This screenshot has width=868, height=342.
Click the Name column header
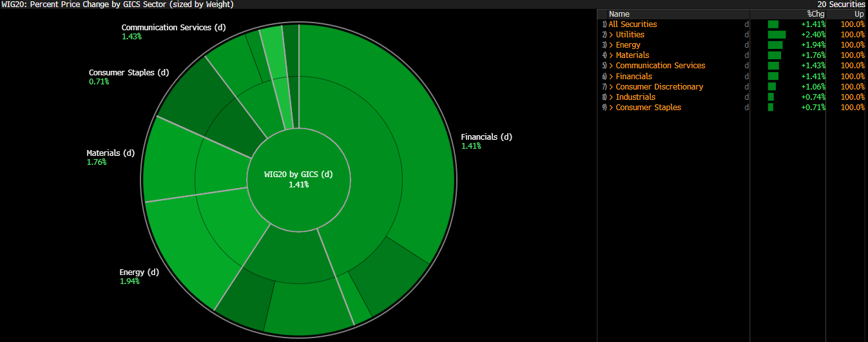pos(619,14)
